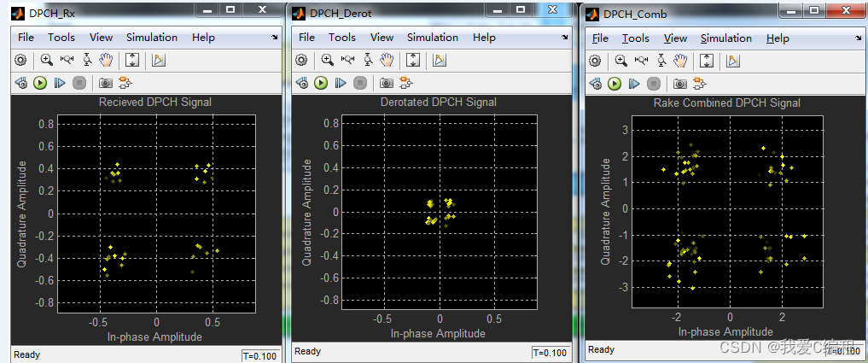
Task: Select Zoom X-axis tool in DPCH_Derot
Action: (x=347, y=60)
